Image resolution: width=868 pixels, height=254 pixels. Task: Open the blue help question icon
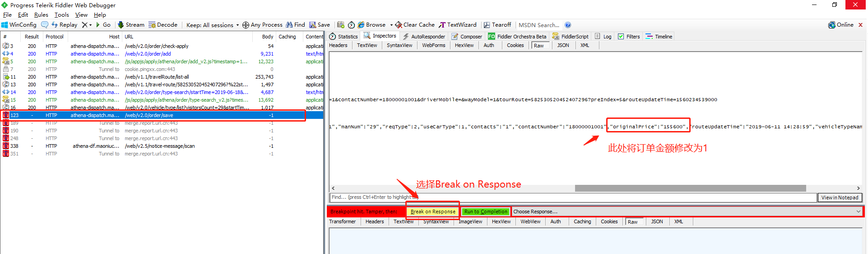coord(568,25)
